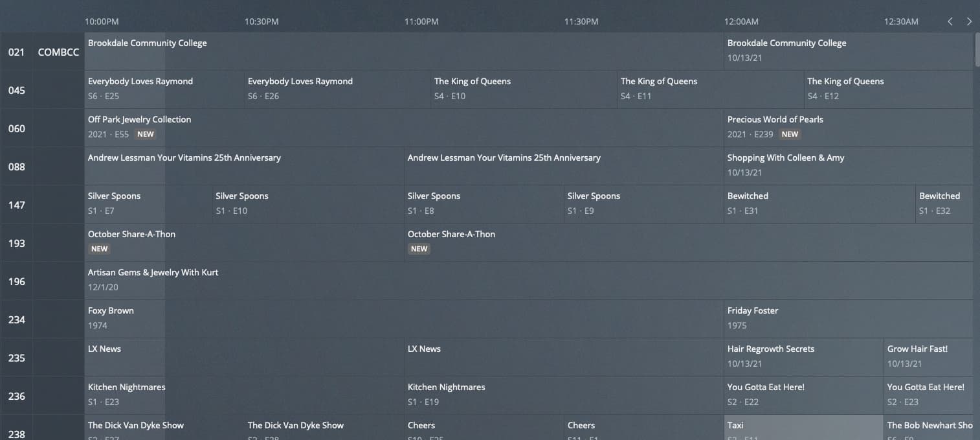Select channel number 045
This screenshot has height=440, width=980.
pos(16,90)
